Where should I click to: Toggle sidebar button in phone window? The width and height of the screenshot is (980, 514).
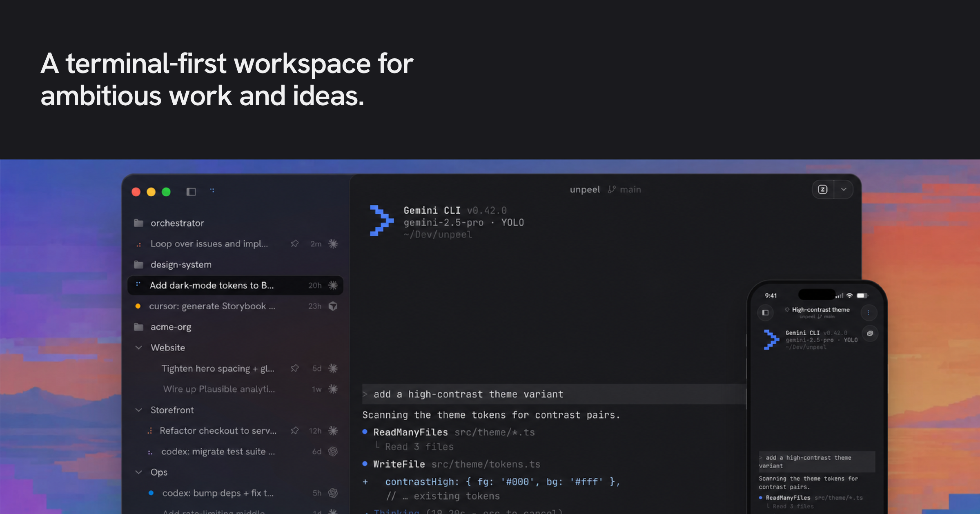point(765,312)
